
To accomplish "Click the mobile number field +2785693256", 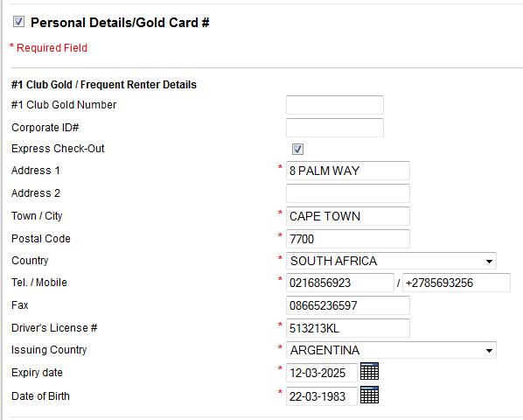I will (x=457, y=283).
